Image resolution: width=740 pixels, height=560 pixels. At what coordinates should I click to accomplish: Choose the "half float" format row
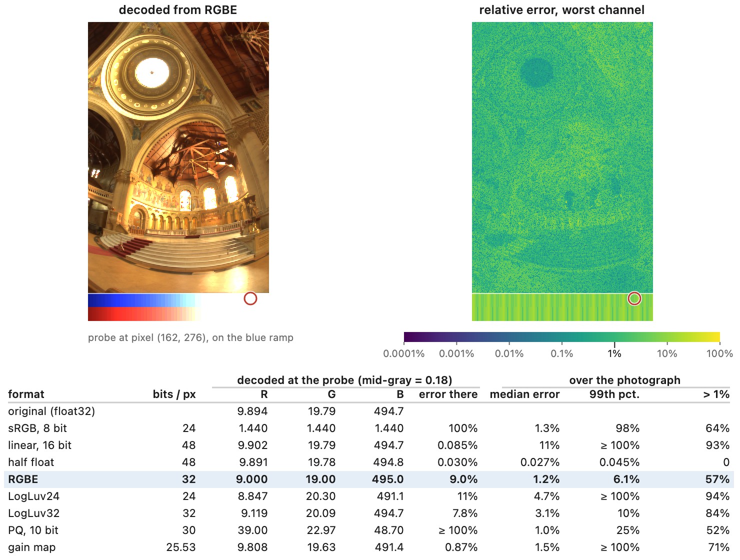click(x=369, y=462)
